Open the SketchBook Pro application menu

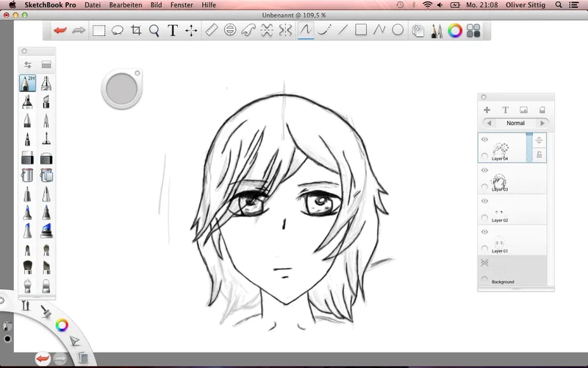click(50, 5)
